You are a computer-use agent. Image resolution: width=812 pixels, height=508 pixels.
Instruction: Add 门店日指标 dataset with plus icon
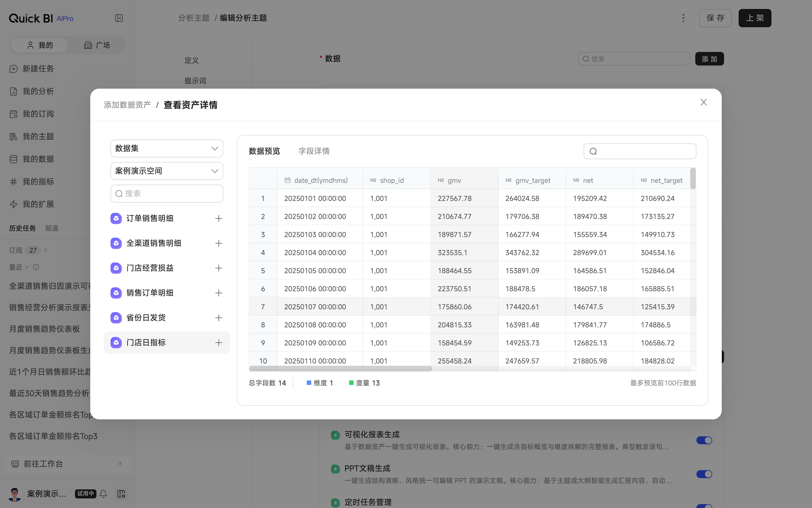tap(219, 343)
